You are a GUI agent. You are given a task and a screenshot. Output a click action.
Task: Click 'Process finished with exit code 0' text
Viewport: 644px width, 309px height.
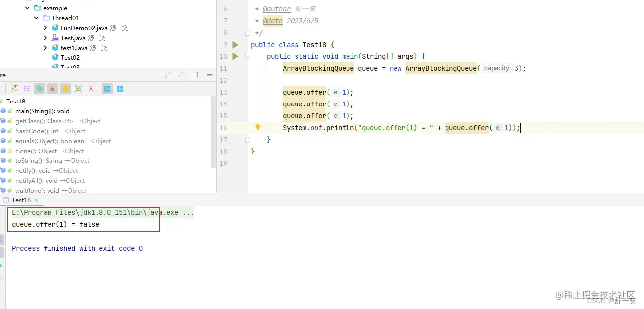coord(77,248)
